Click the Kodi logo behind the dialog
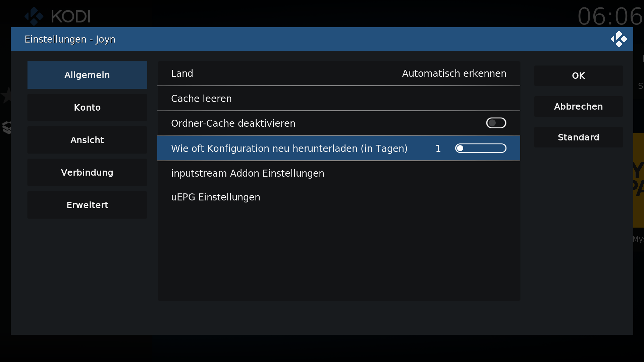 click(57, 16)
